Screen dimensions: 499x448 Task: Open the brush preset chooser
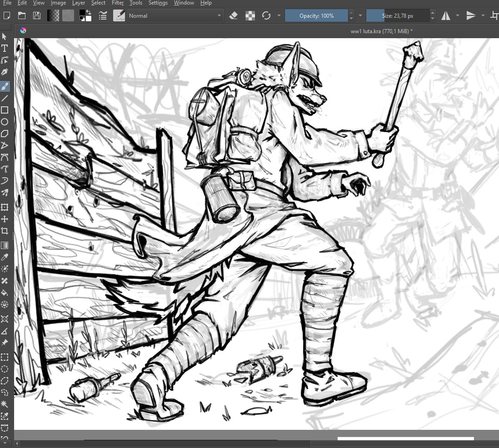(x=119, y=15)
